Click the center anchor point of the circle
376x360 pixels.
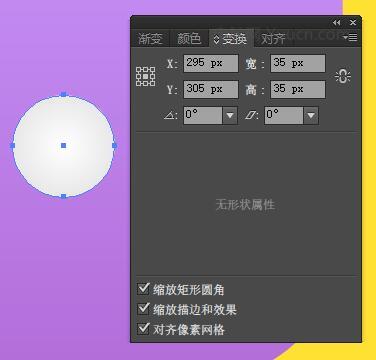point(64,145)
